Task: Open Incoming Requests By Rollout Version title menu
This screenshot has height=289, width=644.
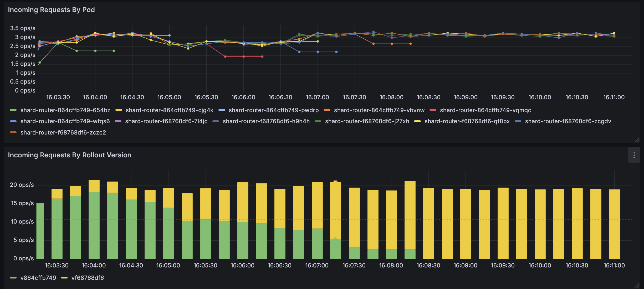Action: point(69,155)
